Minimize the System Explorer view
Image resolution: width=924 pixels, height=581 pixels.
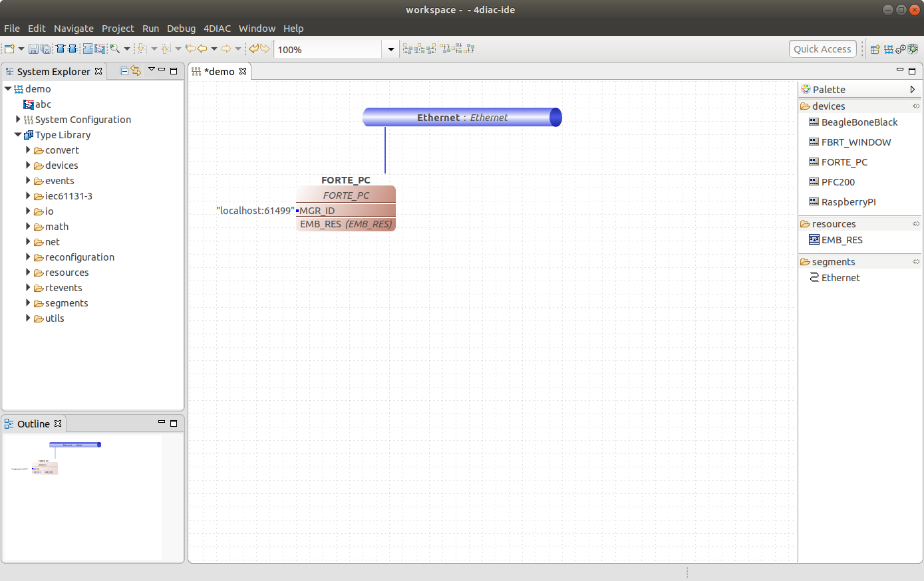pyautogui.click(x=162, y=70)
